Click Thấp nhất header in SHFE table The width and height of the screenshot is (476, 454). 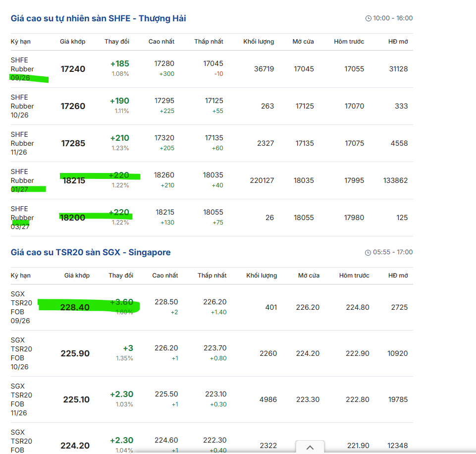click(x=209, y=42)
